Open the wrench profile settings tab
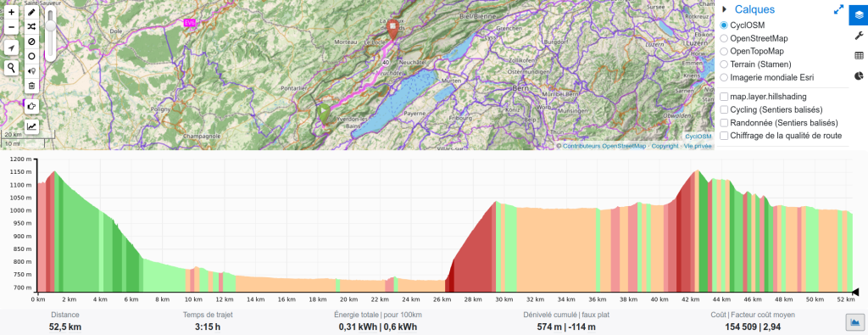Screen dimensions: 868x335 (x=859, y=36)
